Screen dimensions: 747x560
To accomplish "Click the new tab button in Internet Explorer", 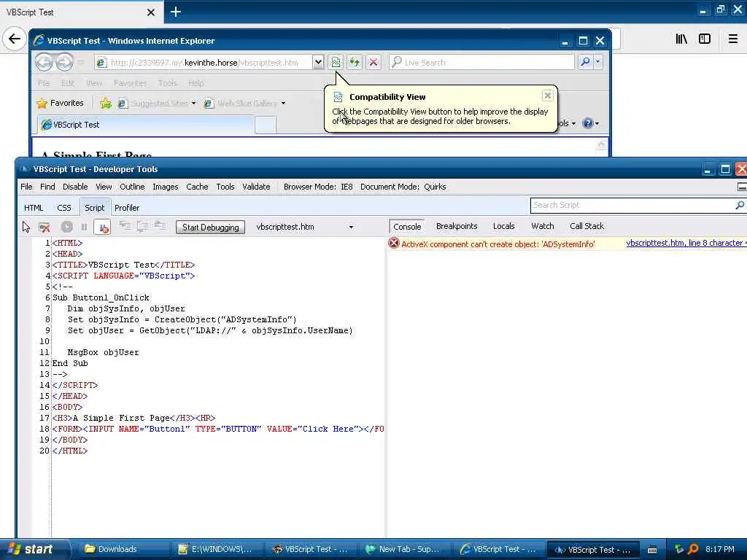I will 266,125.
